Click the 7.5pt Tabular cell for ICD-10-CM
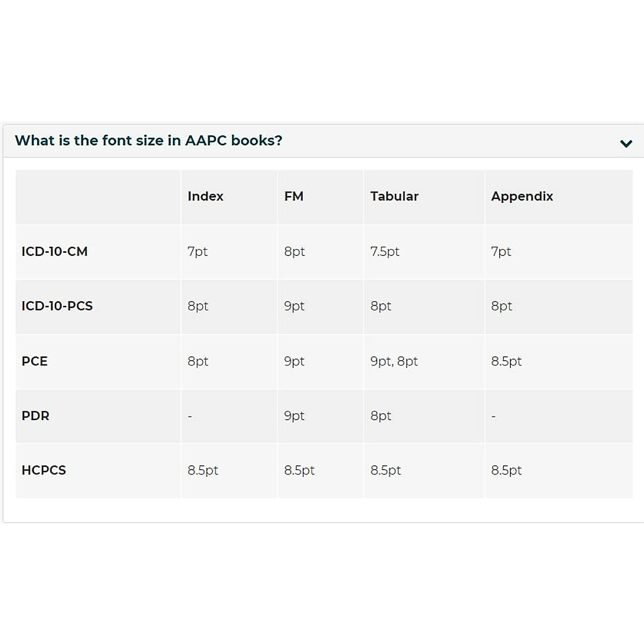The image size is (644, 644). point(385,252)
